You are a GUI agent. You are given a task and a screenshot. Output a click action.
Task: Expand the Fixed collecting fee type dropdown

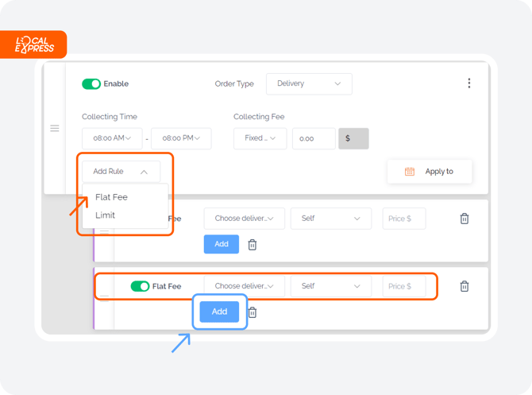260,138
